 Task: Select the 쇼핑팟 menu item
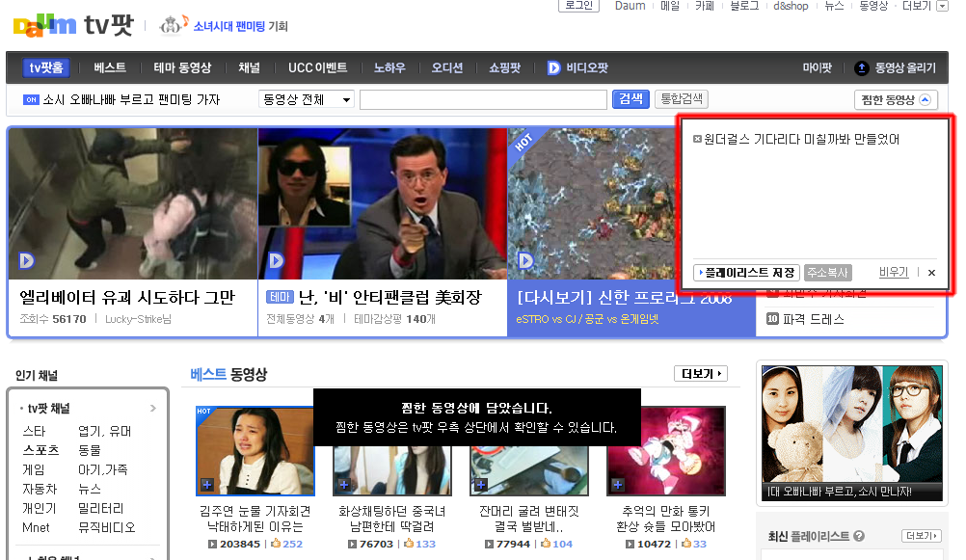coord(504,67)
